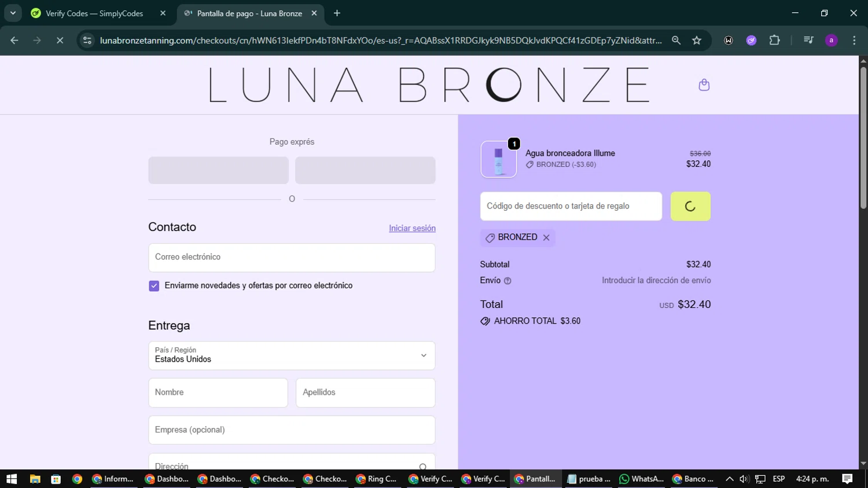Show hidden system tray icons

[729, 479]
